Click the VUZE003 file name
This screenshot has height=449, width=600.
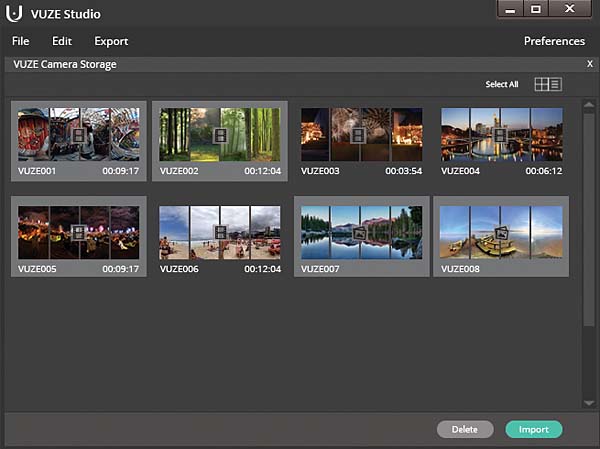click(x=320, y=171)
